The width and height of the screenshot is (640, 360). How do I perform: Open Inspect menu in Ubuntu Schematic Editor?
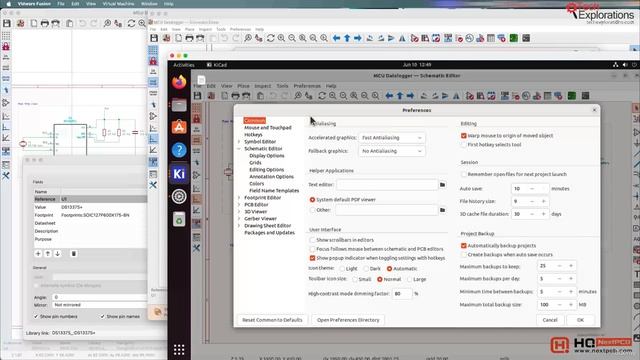(262, 86)
